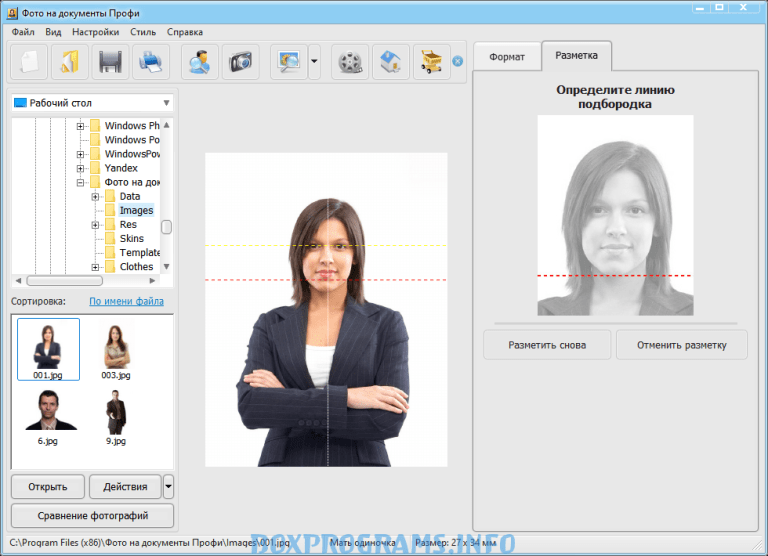Open the Рабочий стол location dropdown
768x556 pixels.
[166, 103]
